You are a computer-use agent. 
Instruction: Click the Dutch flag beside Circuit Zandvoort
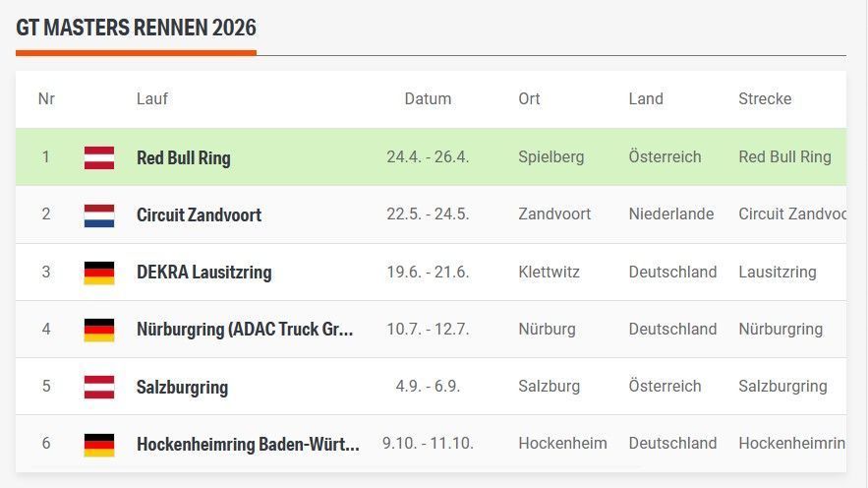coord(99,214)
